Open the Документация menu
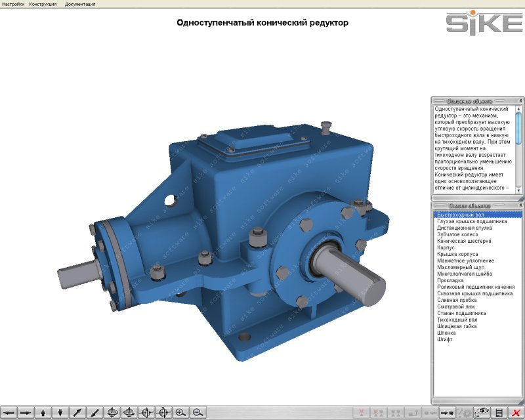The image size is (525, 420). tap(80, 4)
